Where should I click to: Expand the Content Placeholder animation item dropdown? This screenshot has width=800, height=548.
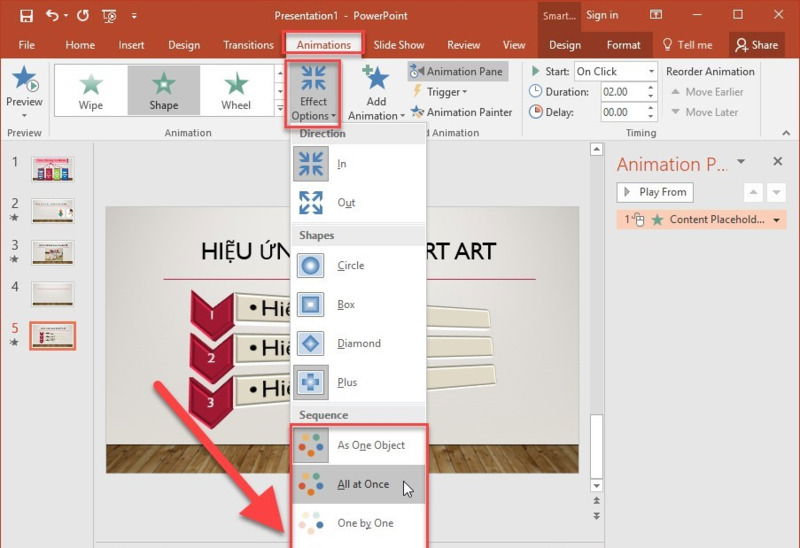tap(778, 220)
